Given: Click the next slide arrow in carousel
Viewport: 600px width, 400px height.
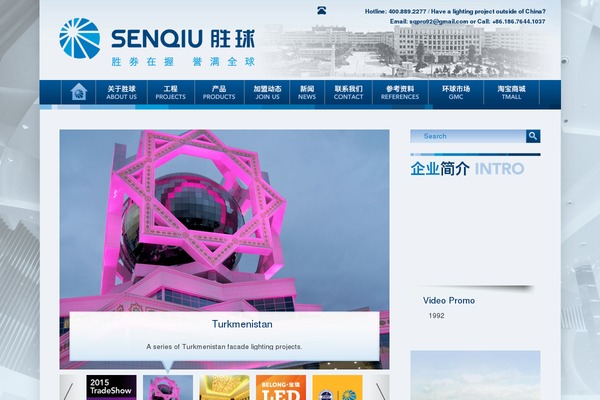Looking at the screenshot, I should click(x=380, y=390).
